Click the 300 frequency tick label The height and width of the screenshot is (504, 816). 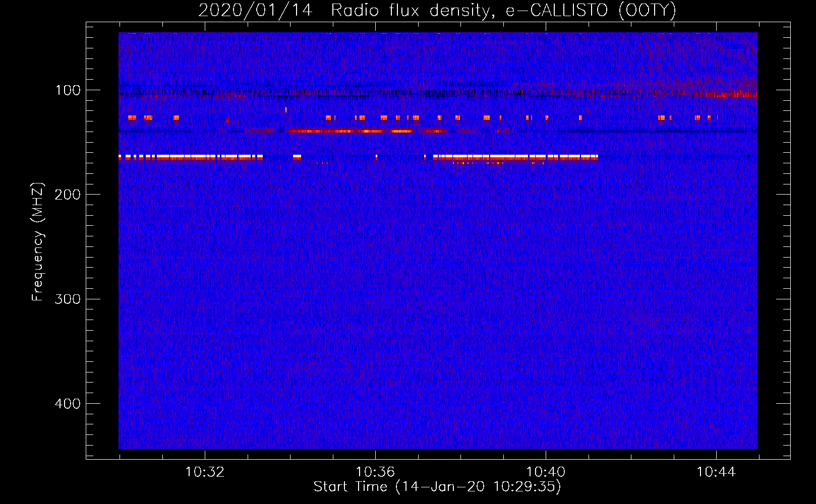(68, 299)
